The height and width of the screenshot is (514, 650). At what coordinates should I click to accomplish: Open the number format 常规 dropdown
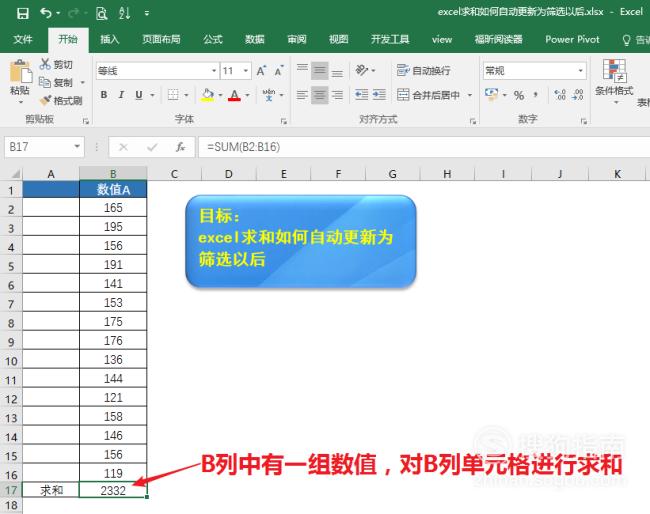click(x=580, y=71)
